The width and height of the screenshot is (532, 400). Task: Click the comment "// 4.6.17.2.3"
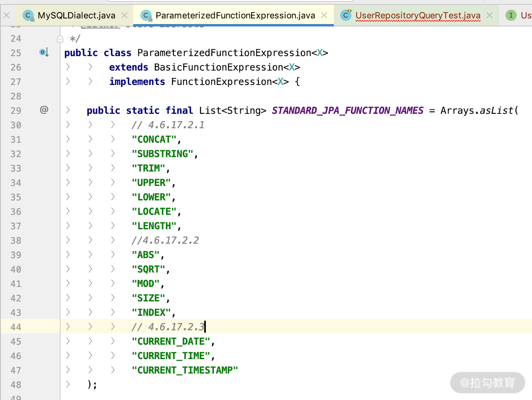pos(168,327)
